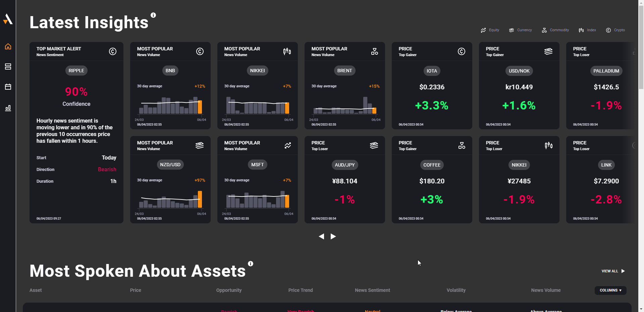
Task: Select the Index filter tab
Action: (x=587, y=30)
